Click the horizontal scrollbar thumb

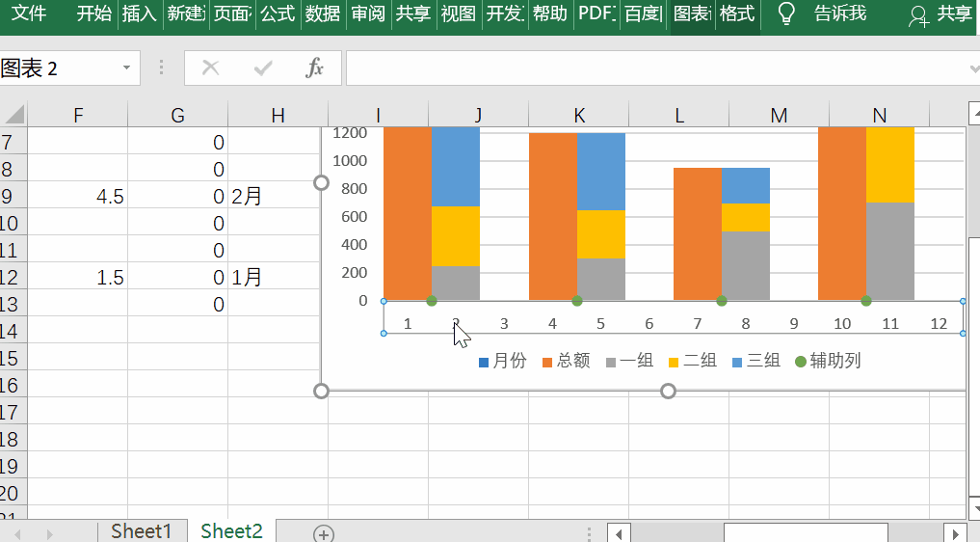(806, 534)
